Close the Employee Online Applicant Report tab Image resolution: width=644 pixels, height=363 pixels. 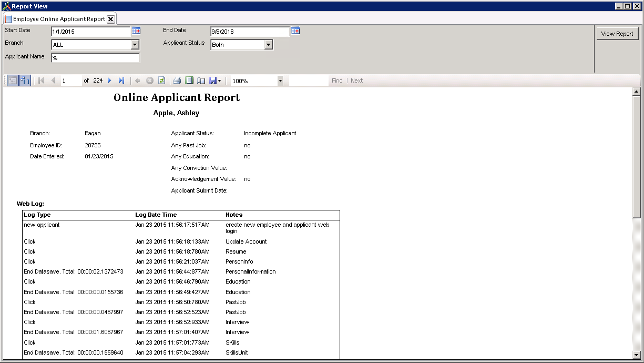pyautogui.click(x=110, y=17)
